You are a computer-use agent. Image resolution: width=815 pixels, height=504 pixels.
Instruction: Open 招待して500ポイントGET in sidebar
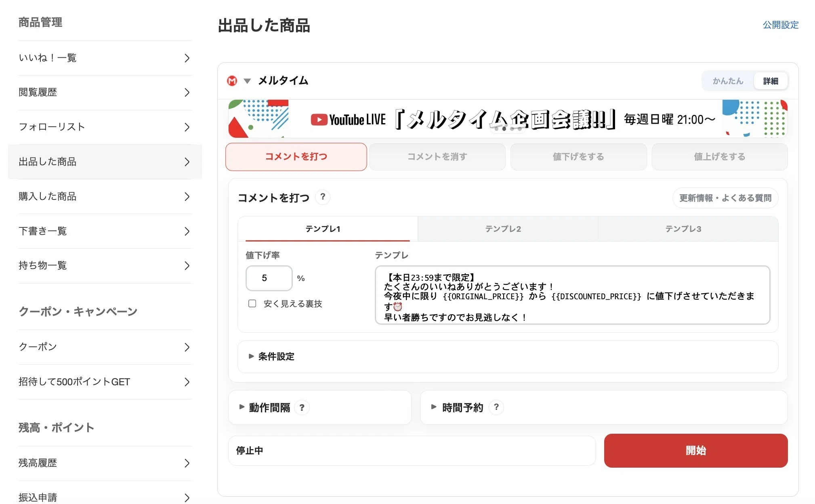pyautogui.click(x=105, y=382)
